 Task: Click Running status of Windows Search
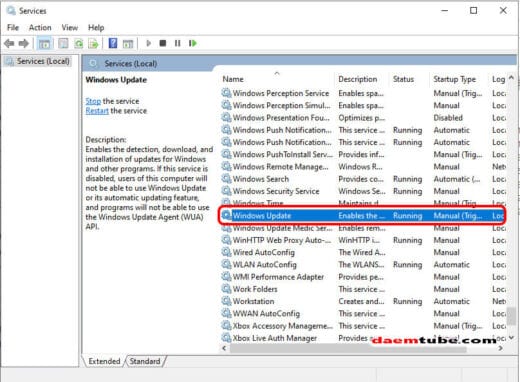click(407, 179)
